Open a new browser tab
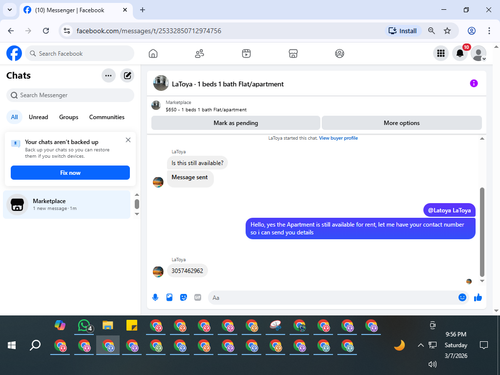500x375 pixels. pos(142,10)
